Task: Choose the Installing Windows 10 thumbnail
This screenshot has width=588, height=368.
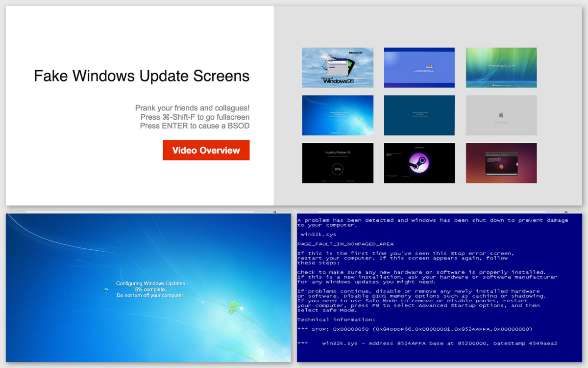Action: tap(338, 163)
